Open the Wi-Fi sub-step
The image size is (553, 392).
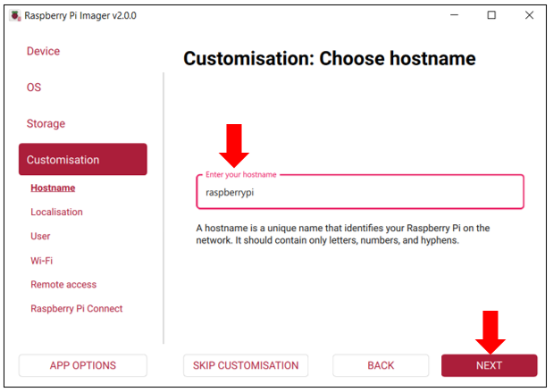click(42, 261)
